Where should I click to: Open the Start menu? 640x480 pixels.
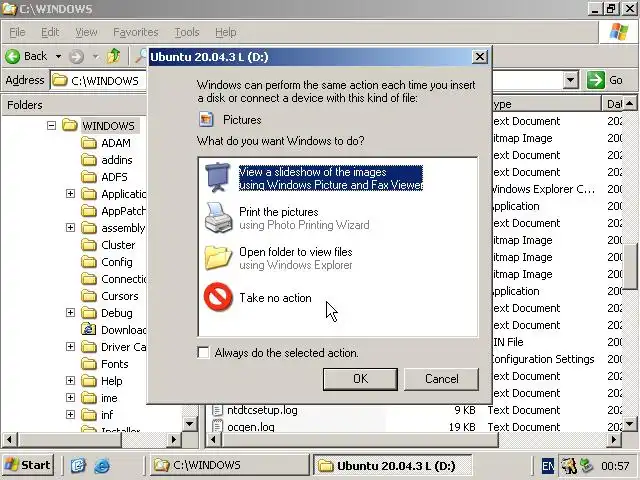[x=28, y=465]
